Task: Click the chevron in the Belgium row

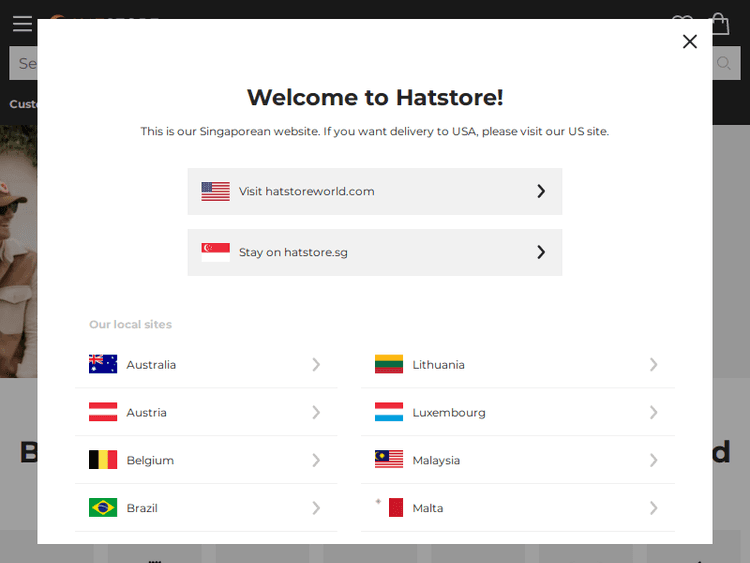Action: coord(316,460)
